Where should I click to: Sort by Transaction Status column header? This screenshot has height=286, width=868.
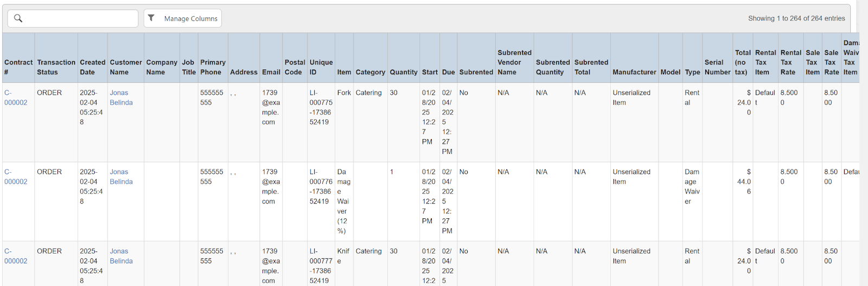56,67
